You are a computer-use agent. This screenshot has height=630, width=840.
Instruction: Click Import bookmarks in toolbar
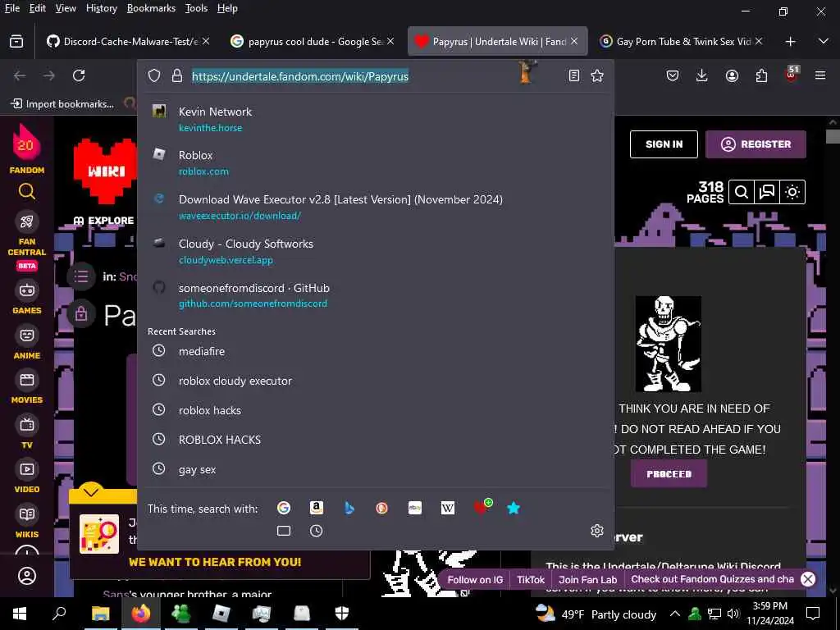[x=62, y=104]
